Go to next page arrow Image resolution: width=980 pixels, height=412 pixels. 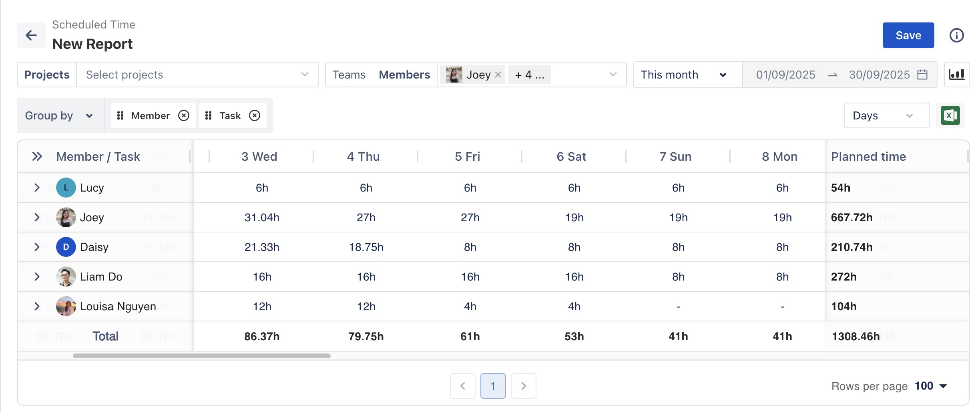point(523,386)
